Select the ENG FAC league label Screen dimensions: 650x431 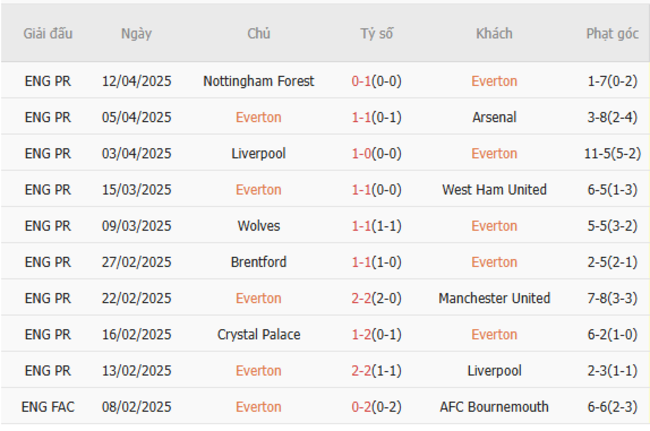pyautogui.click(x=48, y=407)
